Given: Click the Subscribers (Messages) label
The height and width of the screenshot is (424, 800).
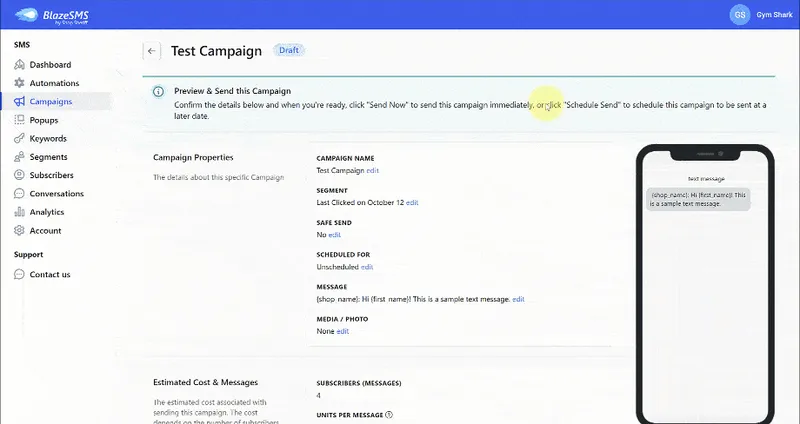Looking at the screenshot, I should point(359,383).
